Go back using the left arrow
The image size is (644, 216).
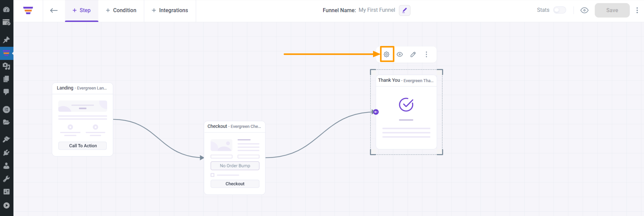point(54,10)
